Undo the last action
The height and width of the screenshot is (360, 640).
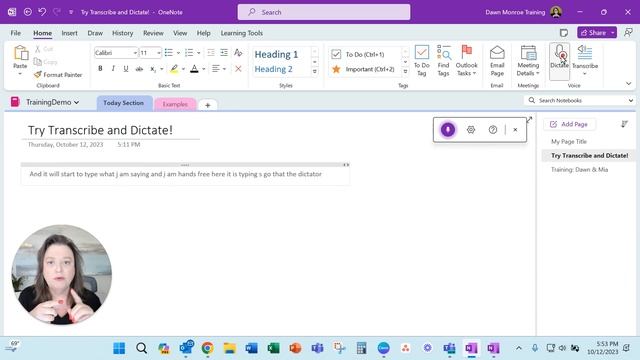pyautogui.click(x=42, y=12)
